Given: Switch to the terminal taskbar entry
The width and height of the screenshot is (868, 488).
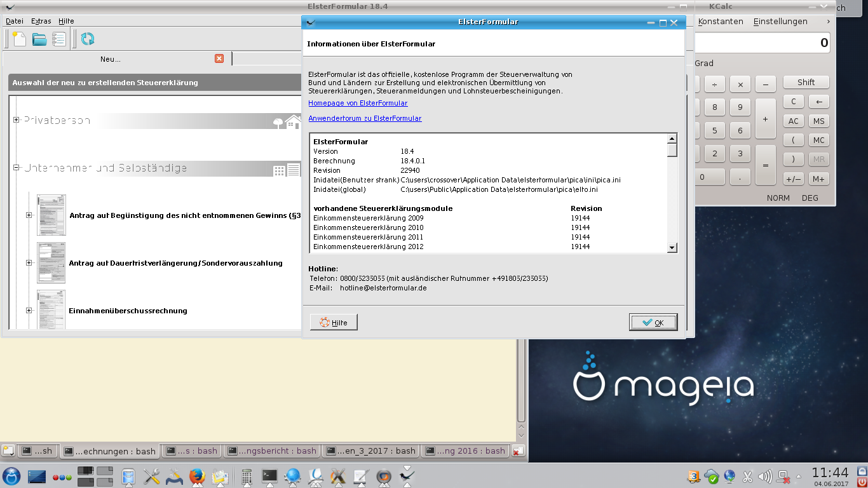Looking at the screenshot, I should pyautogui.click(x=270, y=475).
